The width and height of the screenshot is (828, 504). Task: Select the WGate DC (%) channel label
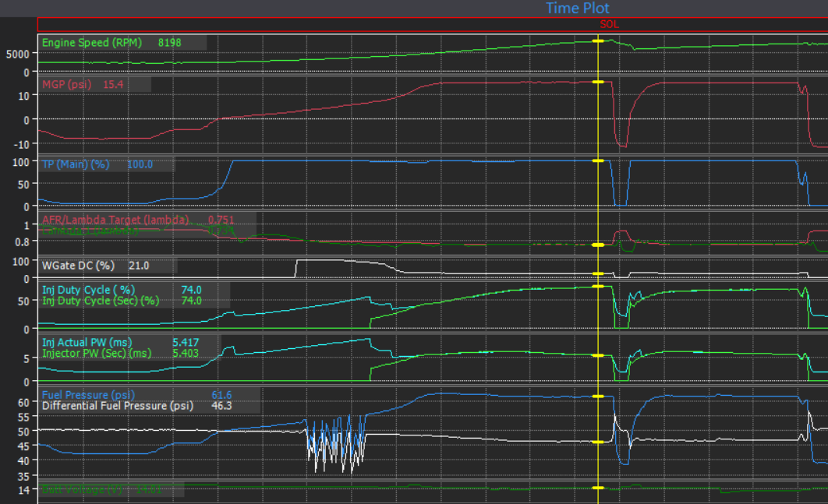pos(78,266)
